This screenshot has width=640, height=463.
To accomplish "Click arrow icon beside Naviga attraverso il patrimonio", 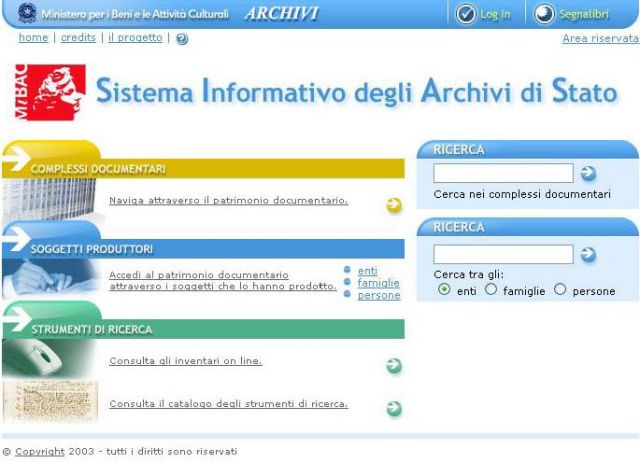I will coord(394,205).
